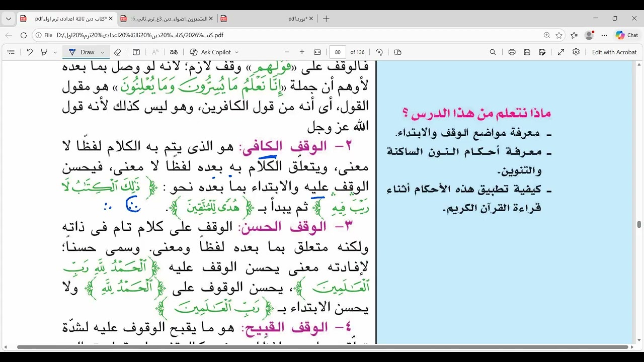Go back to previous page
The height and width of the screenshot is (362, 644).
tap(9, 35)
